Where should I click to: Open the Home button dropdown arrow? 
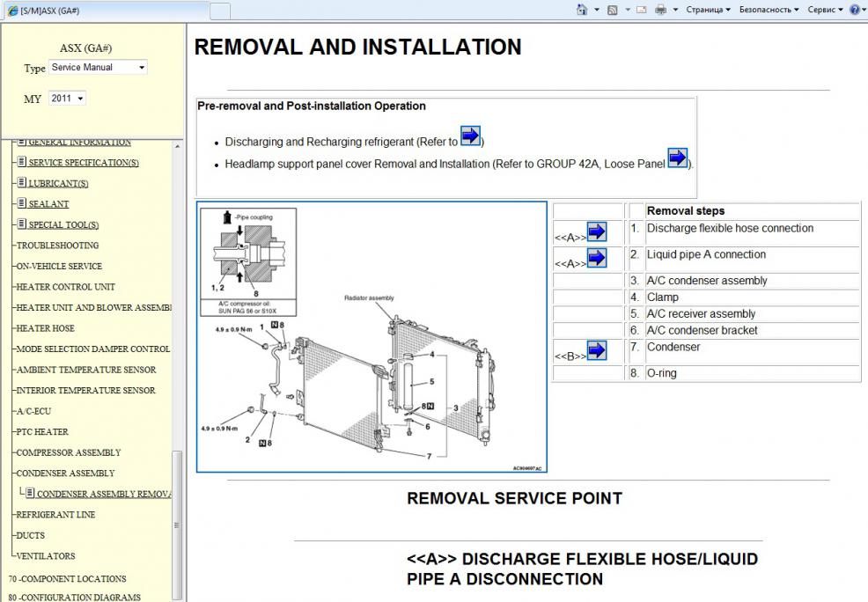click(x=596, y=10)
